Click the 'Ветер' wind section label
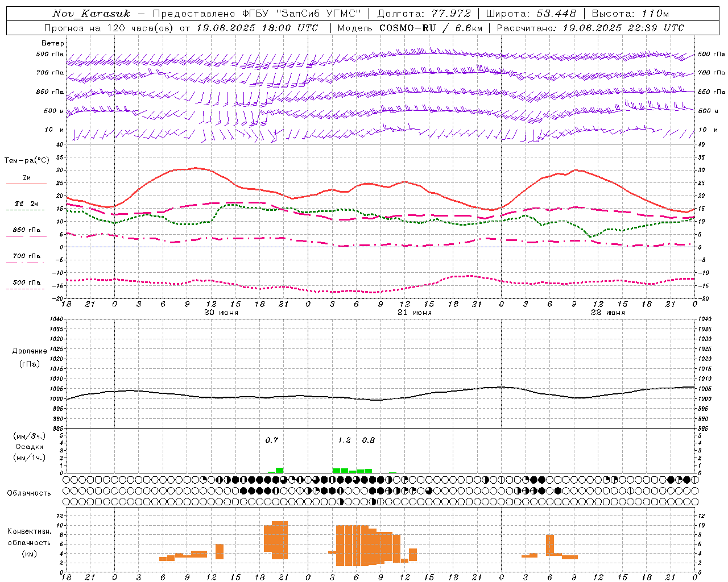This screenshot has width=728, height=582. [53, 43]
